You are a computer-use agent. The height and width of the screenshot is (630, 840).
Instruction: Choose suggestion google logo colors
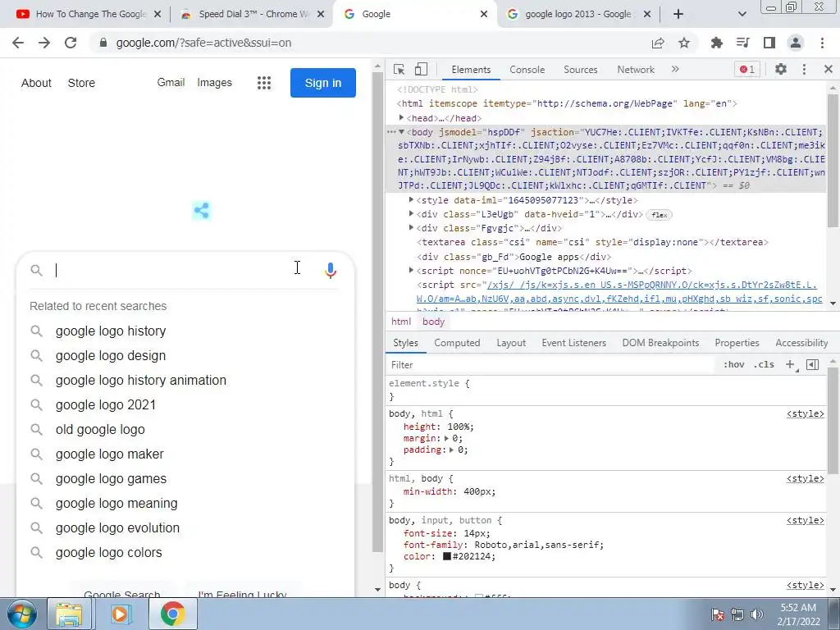pos(109,552)
